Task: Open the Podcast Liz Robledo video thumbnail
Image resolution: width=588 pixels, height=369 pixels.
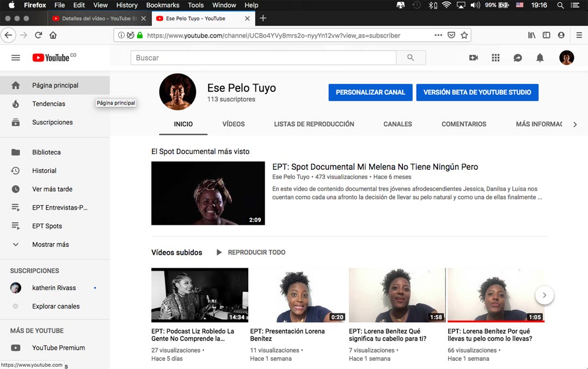Action: 199,295
